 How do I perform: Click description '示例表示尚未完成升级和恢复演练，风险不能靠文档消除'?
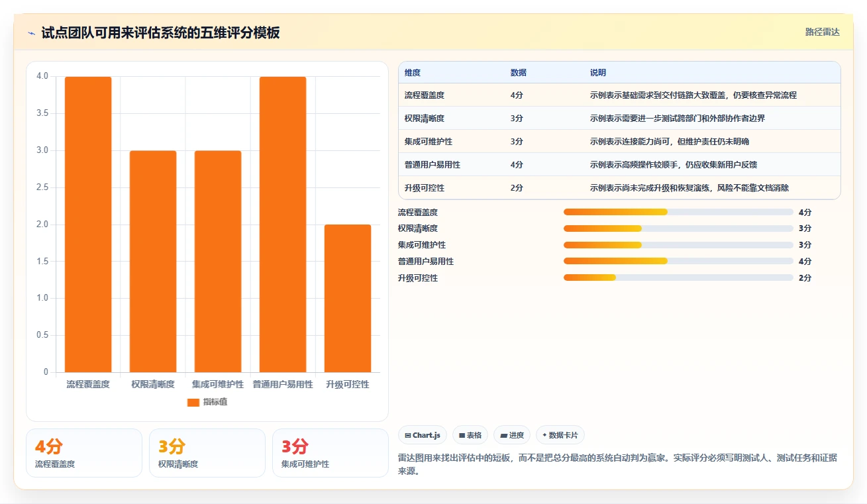click(x=689, y=188)
